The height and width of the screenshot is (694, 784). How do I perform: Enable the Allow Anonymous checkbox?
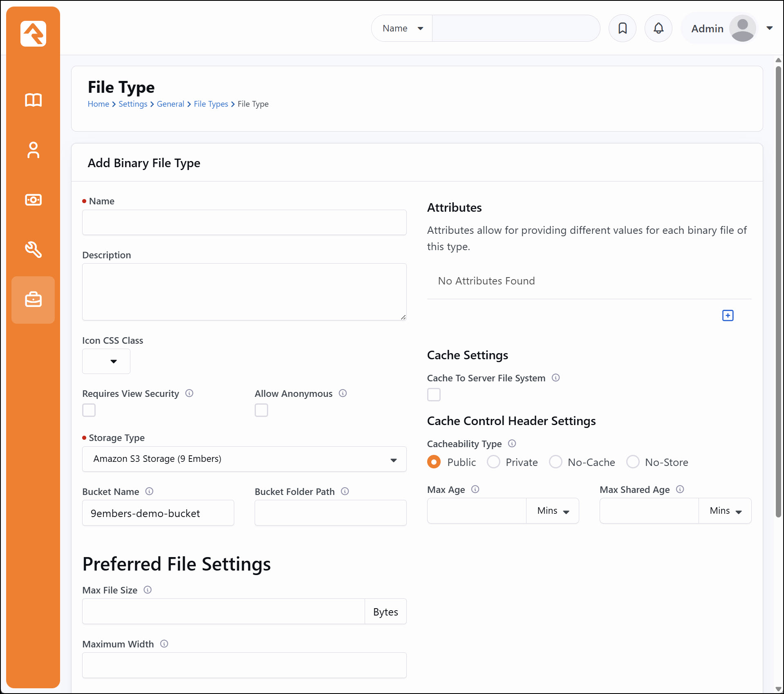pyautogui.click(x=262, y=410)
